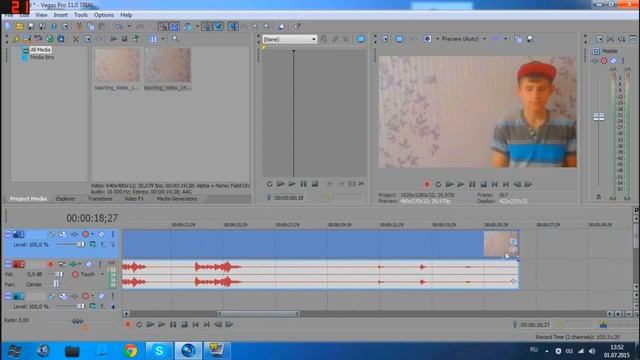640x360 pixels.
Task: Mute the audio track
Action: 89,264
